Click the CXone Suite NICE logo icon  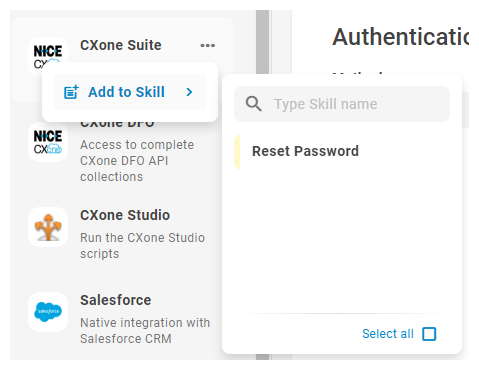48,53
